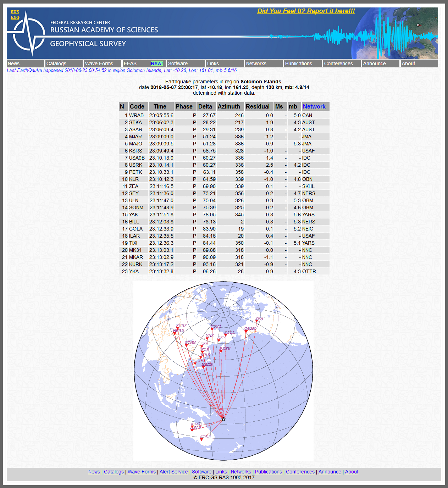Open Catalogs link in the footer
This screenshot has width=448, height=488.
(x=114, y=472)
